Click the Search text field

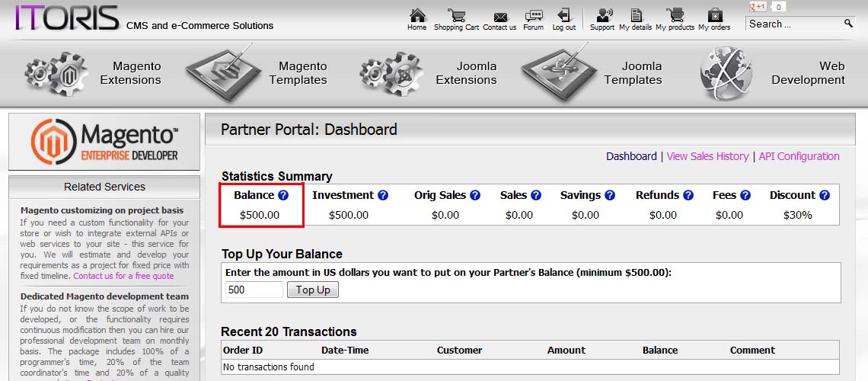click(794, 24)
